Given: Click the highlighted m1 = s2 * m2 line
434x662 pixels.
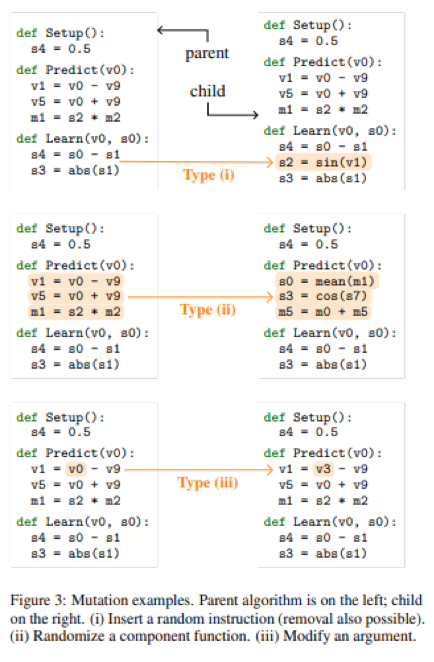Looking at the screenshot, I should (76, 312).
